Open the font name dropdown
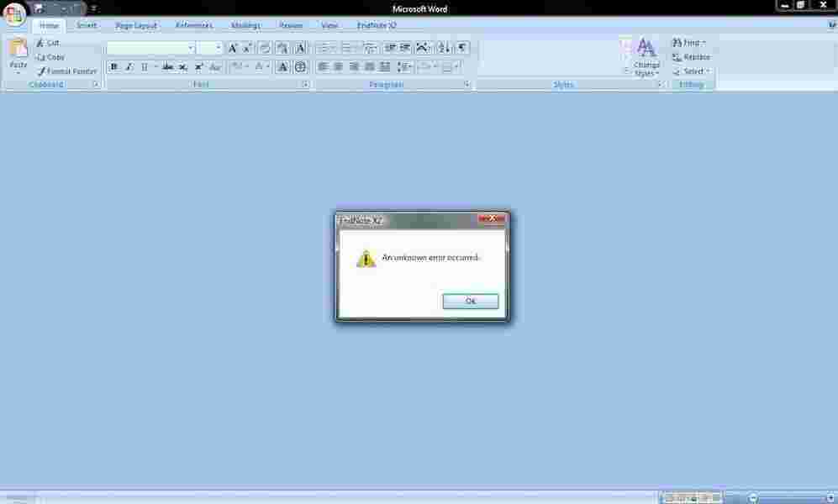Viewport: 838px width, 504px height. [191, 48]
